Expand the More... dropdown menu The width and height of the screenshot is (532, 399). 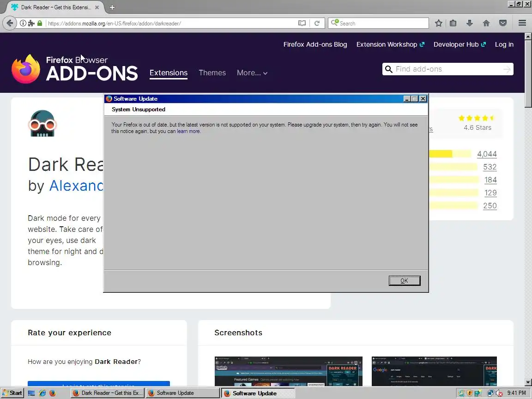pos(252,73)
